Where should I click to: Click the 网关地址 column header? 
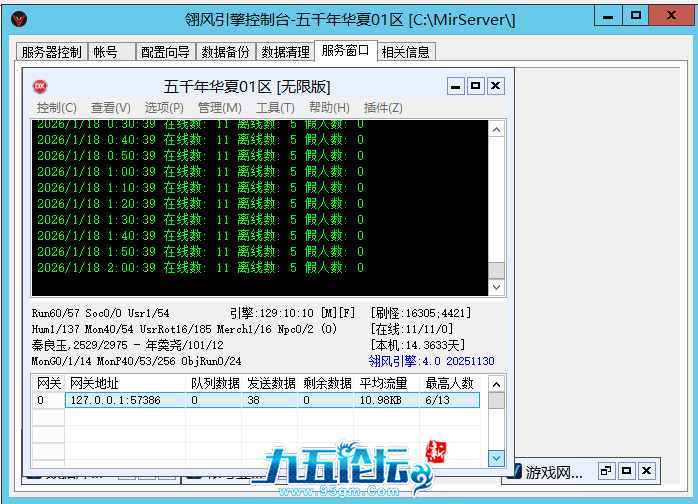click(x=94, y=383)
